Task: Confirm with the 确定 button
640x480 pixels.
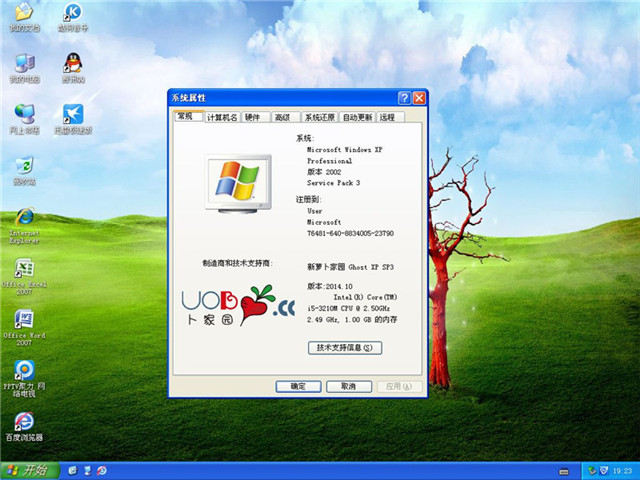Action: 298,387
